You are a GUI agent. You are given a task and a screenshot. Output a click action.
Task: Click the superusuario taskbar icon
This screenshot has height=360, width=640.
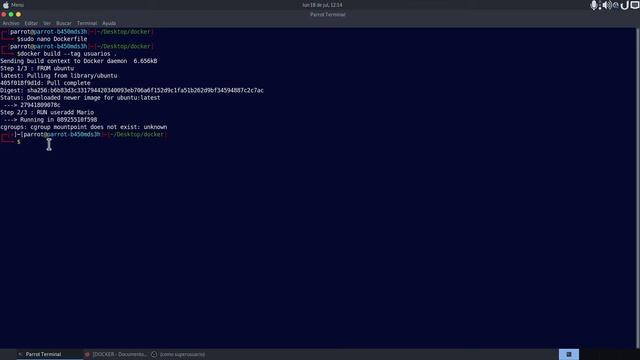tap(154, 354)
